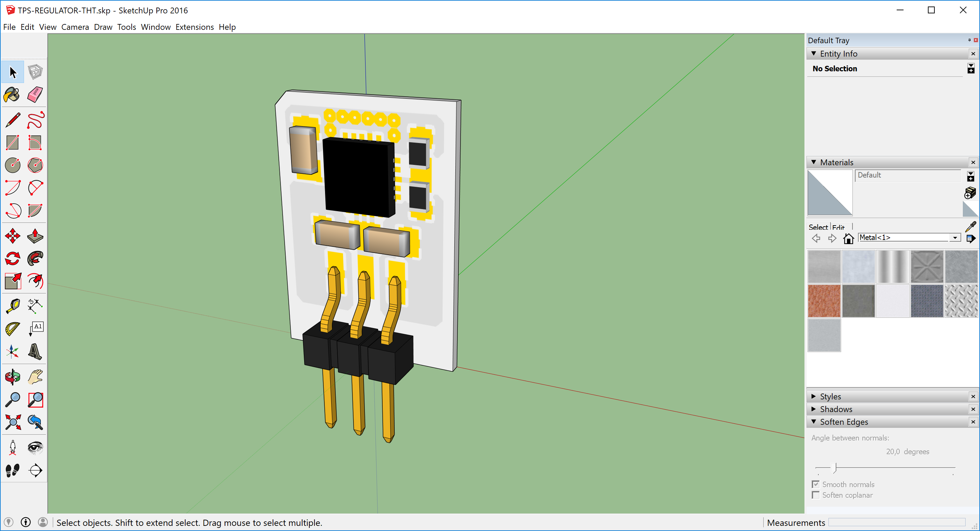Select the Zoom Window tool
The width and height of the screenshot is (980, 531).
(35, 399)
